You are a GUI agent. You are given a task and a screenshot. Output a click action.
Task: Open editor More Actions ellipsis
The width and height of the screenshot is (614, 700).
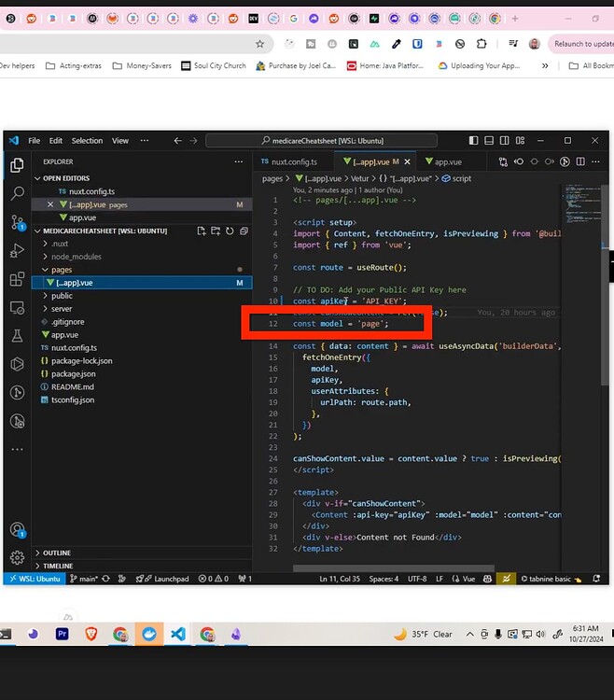coord(595,161)
